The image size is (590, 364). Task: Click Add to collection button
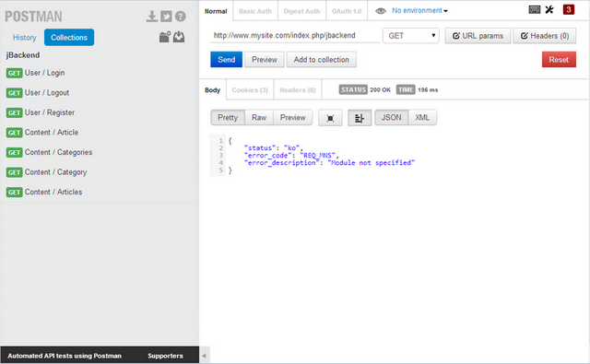(x=322, y=59)
